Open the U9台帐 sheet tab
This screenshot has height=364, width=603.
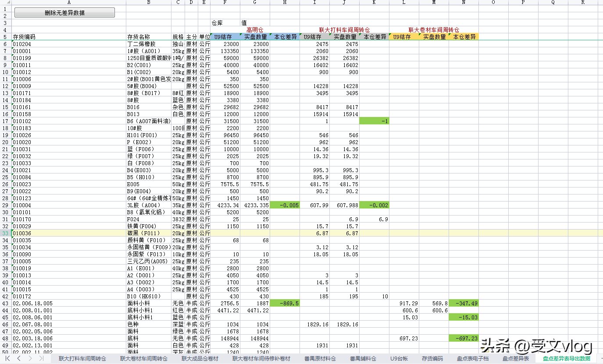tap(399, 358)
